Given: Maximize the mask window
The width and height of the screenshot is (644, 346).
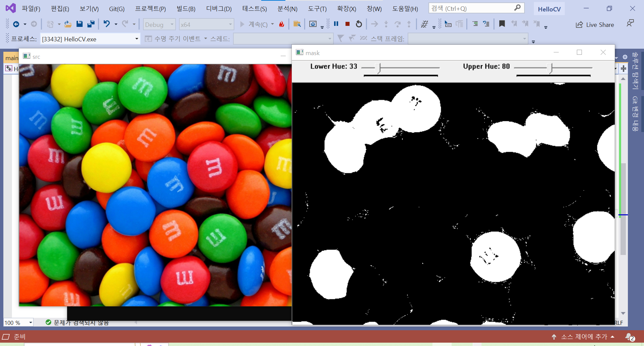Looking at the screenshot, I should click(x=579, y=52).
